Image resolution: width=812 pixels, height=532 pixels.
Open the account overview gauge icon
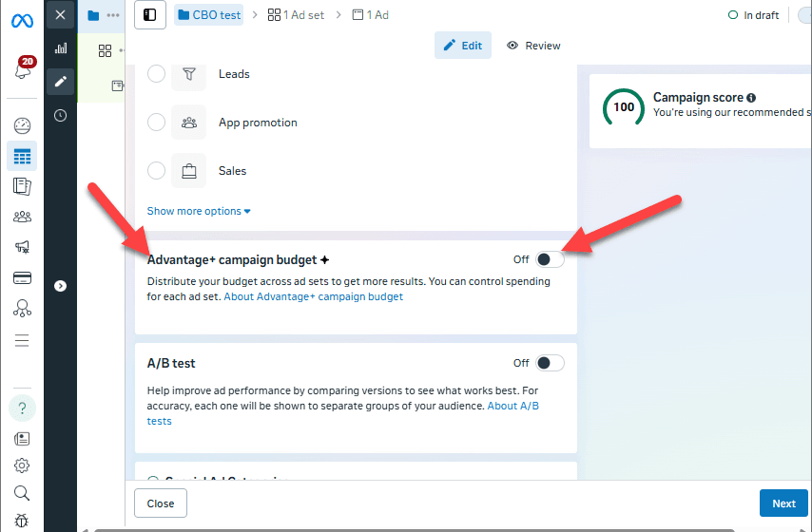[x=22, y=125]
